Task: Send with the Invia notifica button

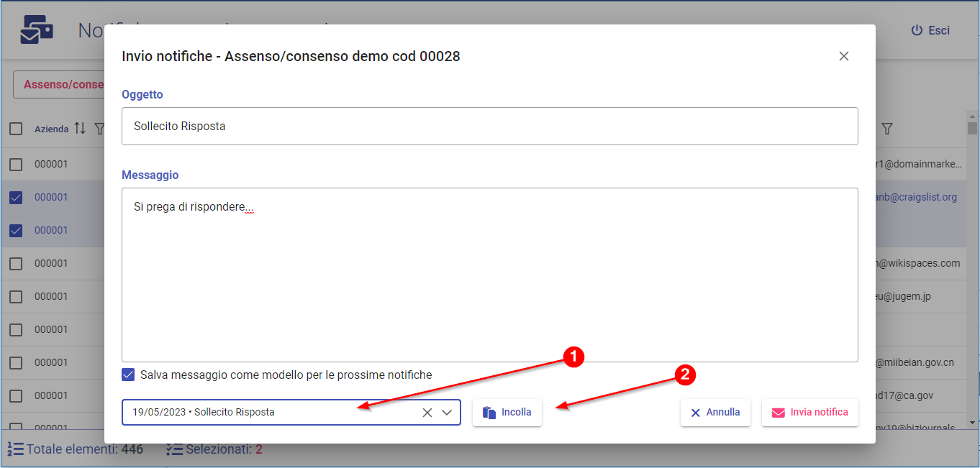Action: click(x=809, y=413)
